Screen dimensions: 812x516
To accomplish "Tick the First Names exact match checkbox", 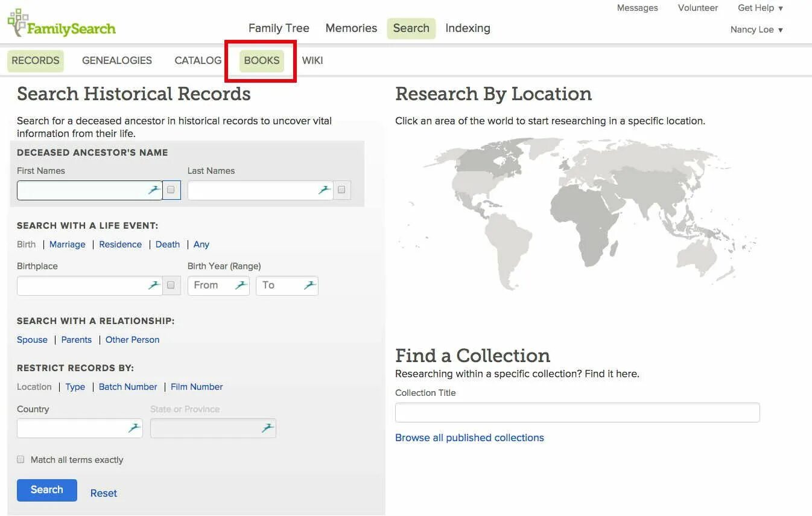I will pos(171,190).
